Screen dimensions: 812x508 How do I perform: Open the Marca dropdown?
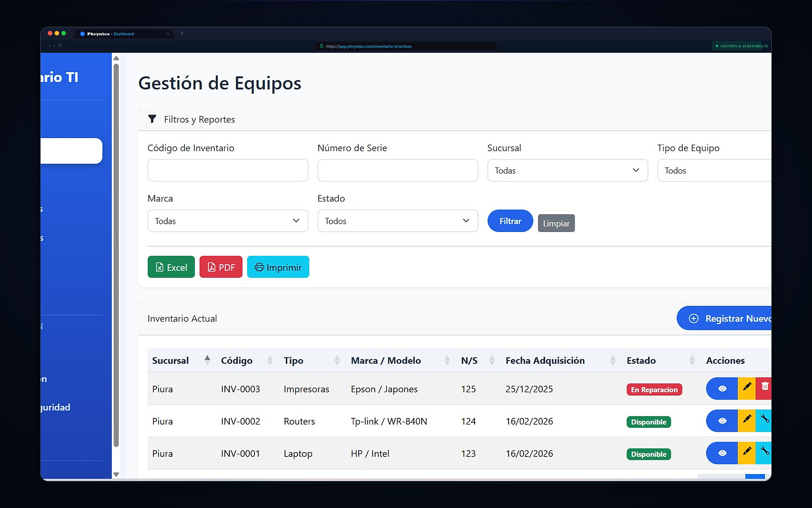coord(228,221)
